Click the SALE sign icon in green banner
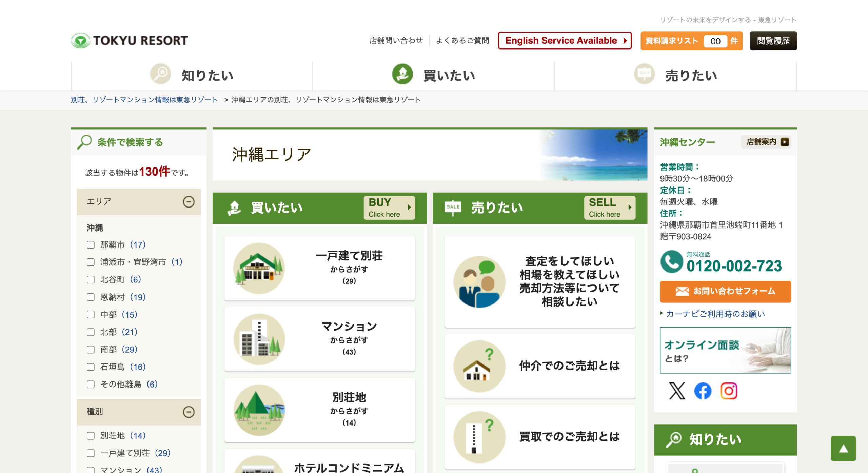This screenshot has width=868, height=473. 453,208
